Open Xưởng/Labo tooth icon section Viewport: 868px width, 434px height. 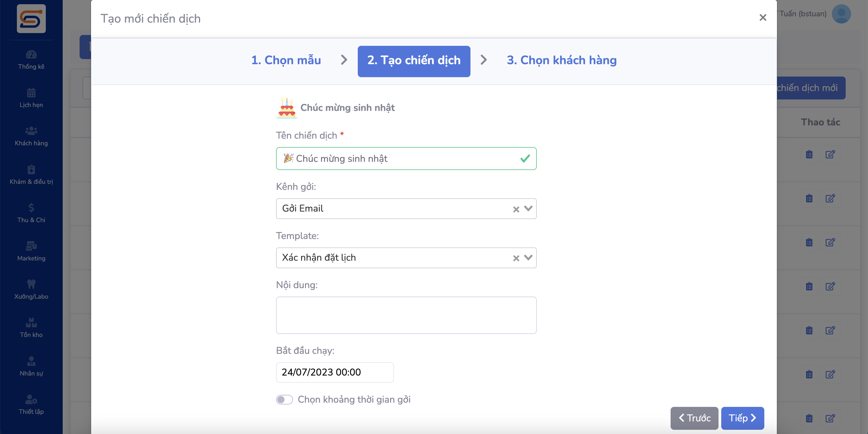tap(31, 289)
